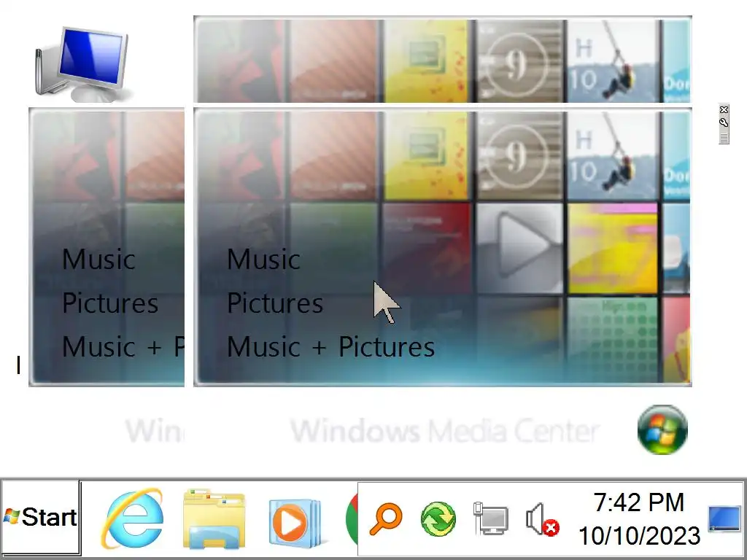Open the green sync arrows tray icon

point(438,519)
